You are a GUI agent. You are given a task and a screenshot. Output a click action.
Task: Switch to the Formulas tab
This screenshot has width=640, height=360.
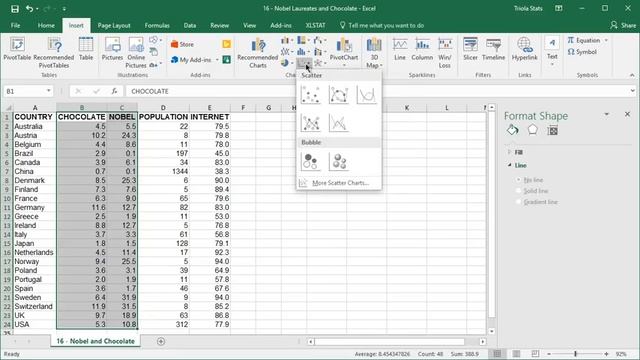157,25
